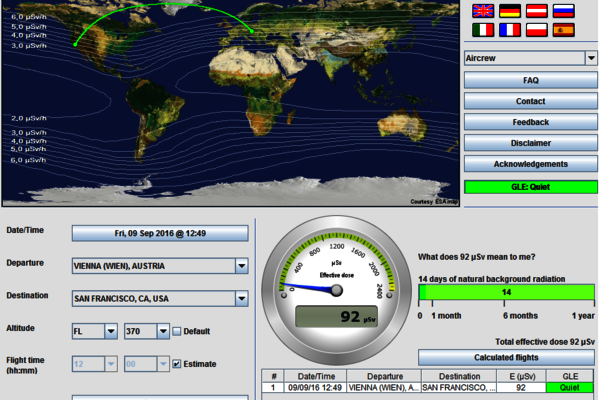Click the Date/Time column header
Screen dimensions: 600x400
(316, 376)
